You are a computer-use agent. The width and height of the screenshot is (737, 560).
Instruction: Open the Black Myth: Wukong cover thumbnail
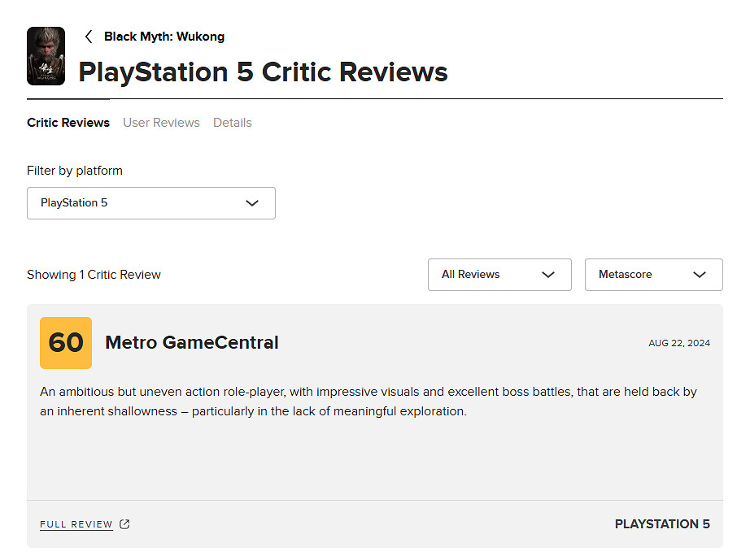tap(46, 56)
